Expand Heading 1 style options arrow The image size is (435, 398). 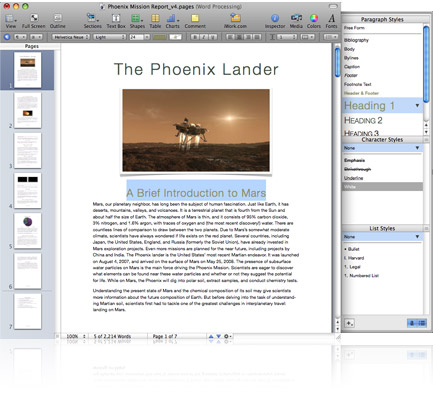[x=417, y=106]
